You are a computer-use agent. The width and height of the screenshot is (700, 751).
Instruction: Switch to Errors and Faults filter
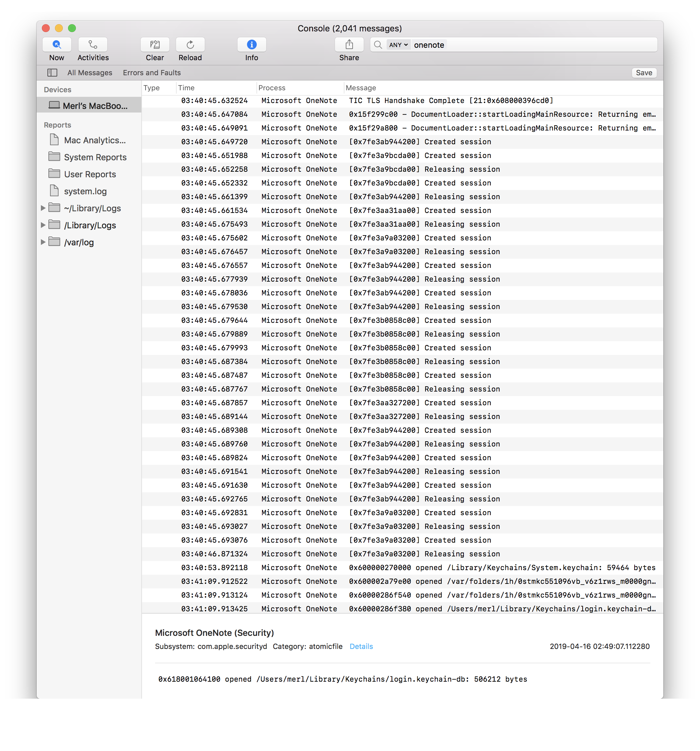151,73
